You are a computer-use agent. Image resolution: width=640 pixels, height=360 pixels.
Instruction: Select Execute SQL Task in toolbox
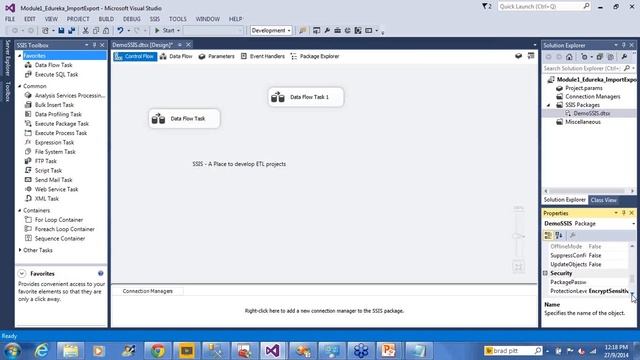click(x=56, y=75)
